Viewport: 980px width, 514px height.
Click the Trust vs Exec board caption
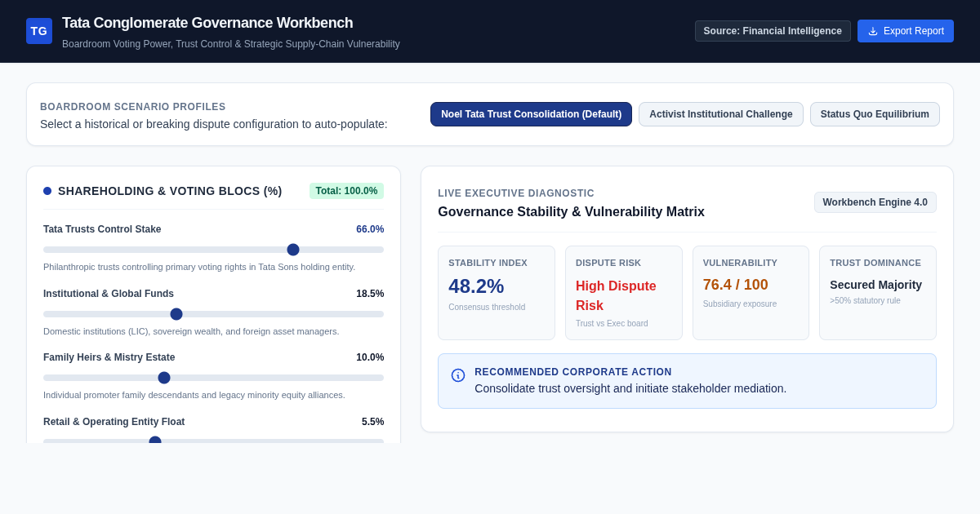click(612, 324)
